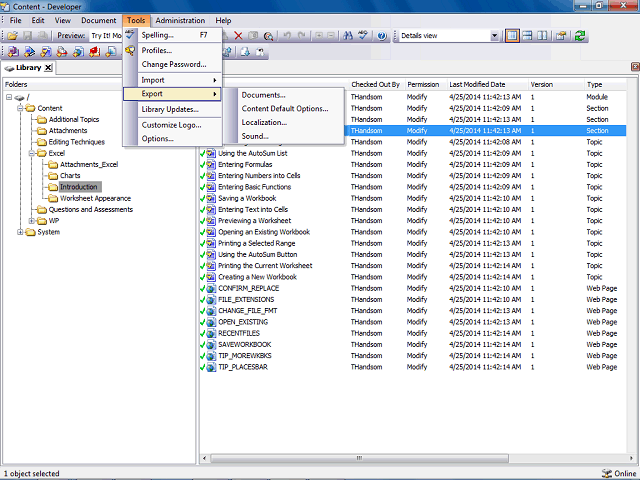Expand the System folder
The height and width of the screenshot is (480, 640).
(20, 232)
